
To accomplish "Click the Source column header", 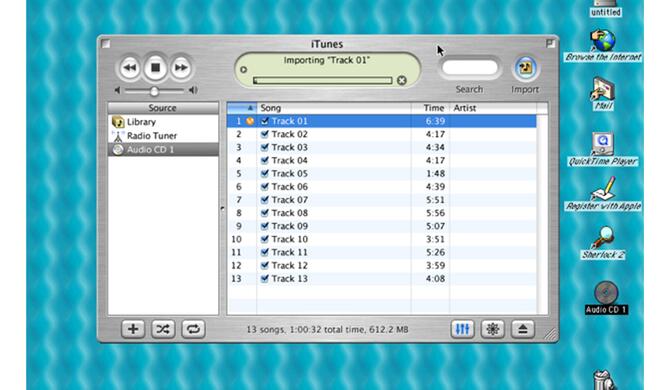I will pos(163,108).
